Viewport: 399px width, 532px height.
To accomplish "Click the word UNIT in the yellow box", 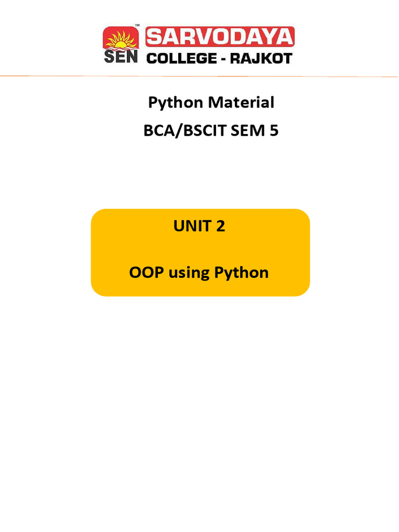I will point(188,226).
